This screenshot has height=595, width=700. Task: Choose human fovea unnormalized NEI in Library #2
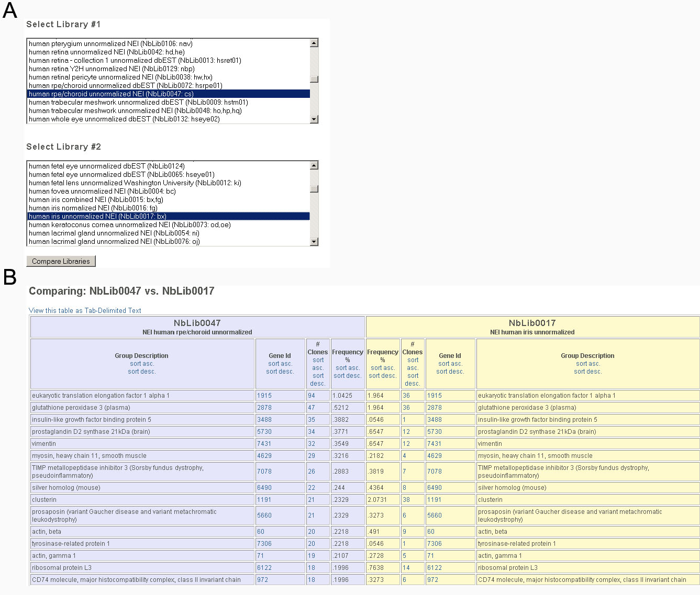tap(102, 191)
